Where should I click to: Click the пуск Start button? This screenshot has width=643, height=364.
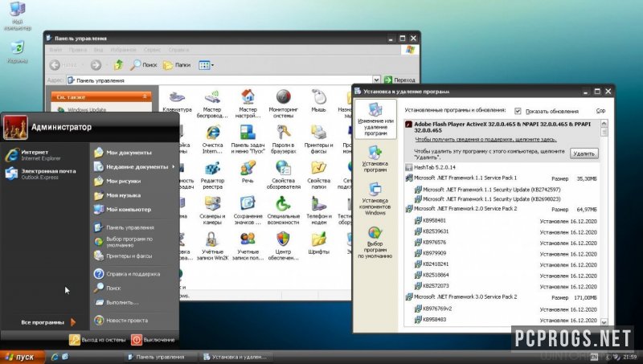[x=22, y=357]
